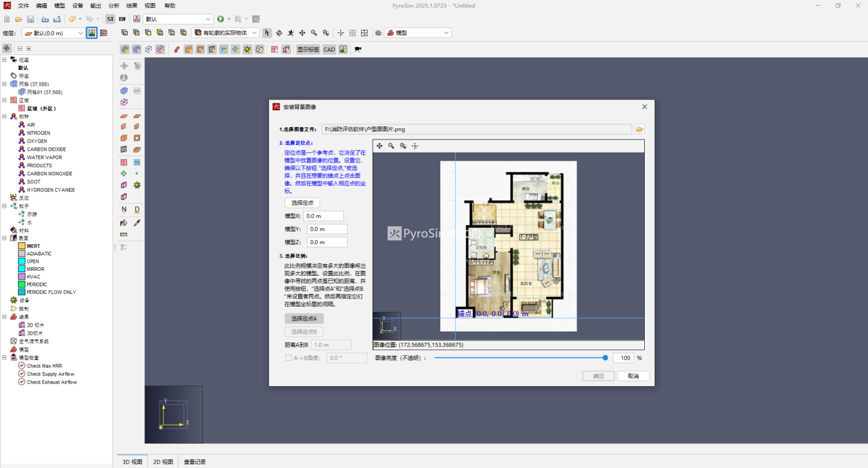Viewport: 868px width, 468px height.
Task: Enable the A->B角度 checkbox
Action: (x=288, y=357)
